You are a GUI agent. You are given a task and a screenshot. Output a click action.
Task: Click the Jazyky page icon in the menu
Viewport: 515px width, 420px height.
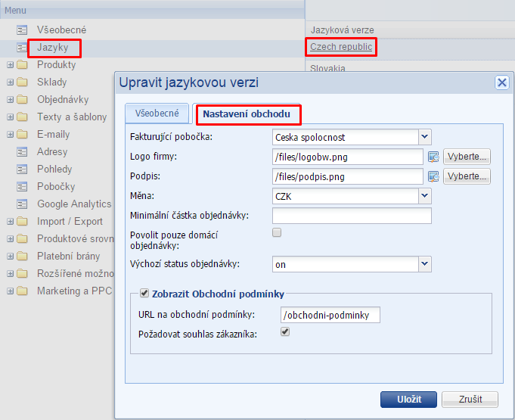22,48
